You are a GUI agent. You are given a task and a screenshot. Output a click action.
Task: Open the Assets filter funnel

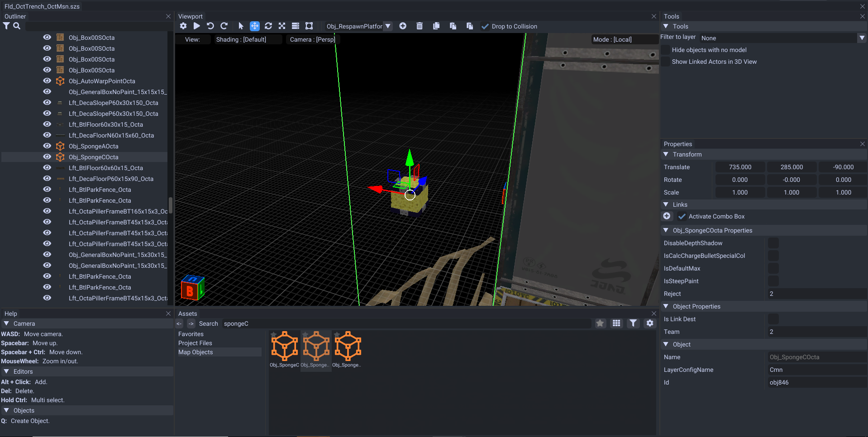coord(633,323)
